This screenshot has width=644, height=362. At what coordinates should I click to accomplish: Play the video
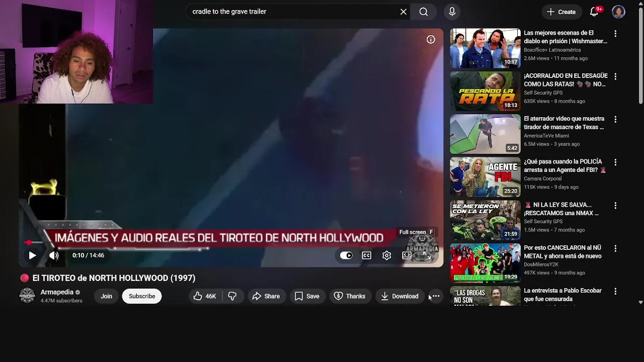[32, 255]
